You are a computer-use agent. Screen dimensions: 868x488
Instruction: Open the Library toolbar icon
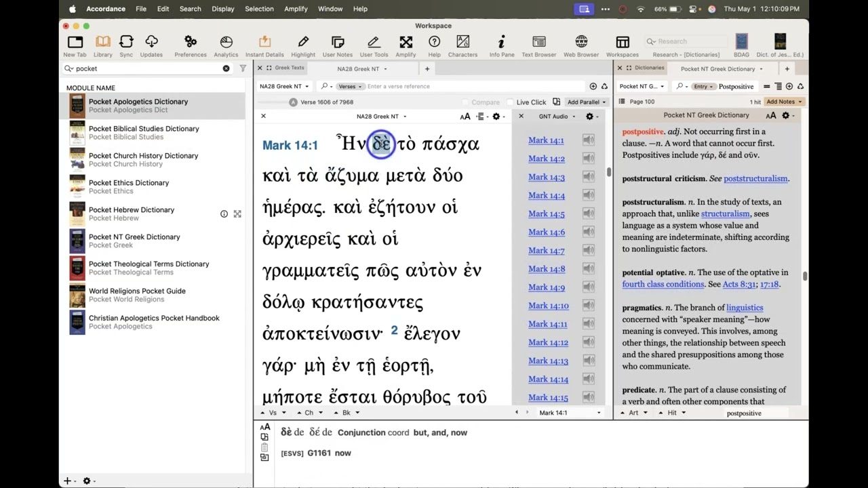pyautogui.click(x=103, y=45)
